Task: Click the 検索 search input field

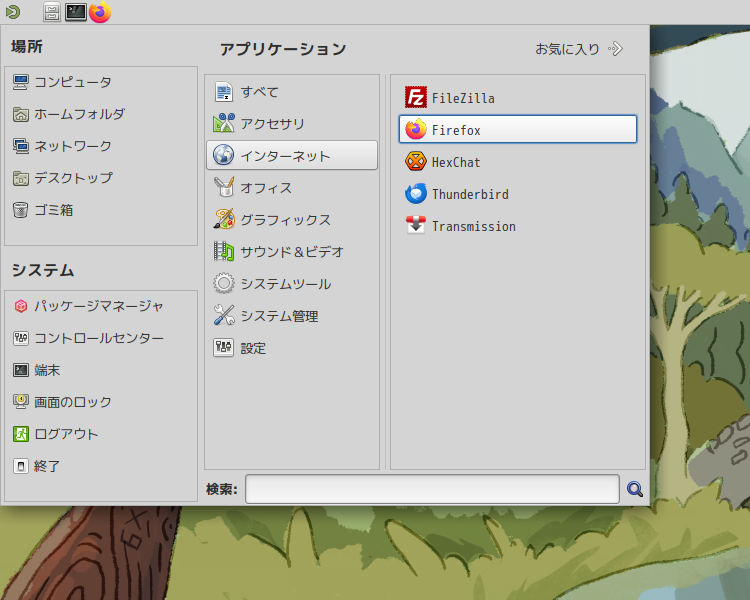Action: [432, 489]
